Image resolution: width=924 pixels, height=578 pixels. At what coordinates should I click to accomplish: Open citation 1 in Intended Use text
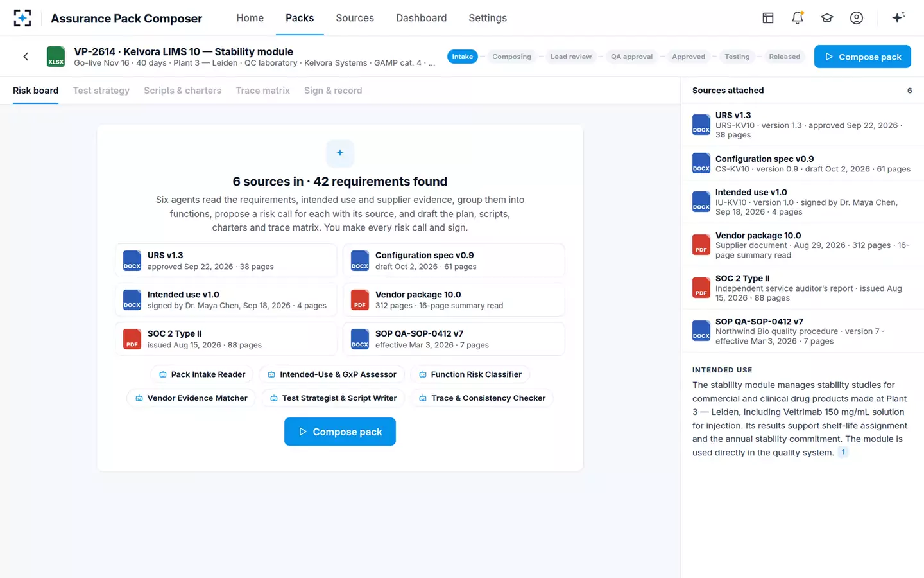[x=843, y=452]
